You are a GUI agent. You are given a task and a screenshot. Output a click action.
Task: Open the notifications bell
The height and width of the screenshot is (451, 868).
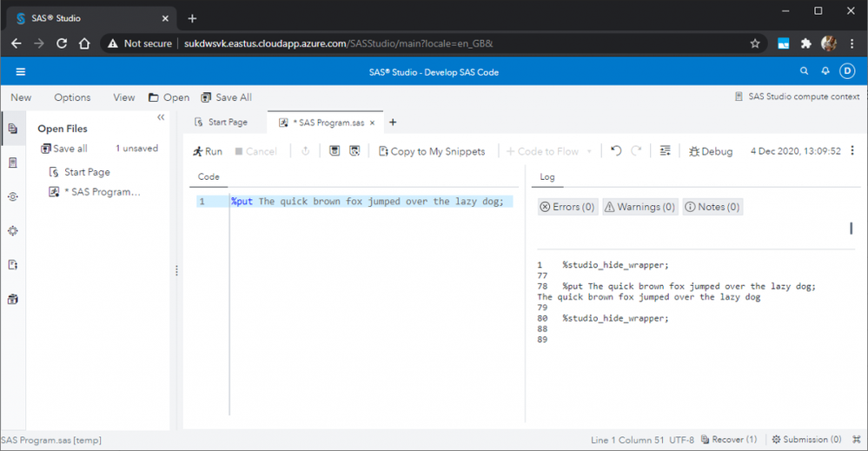825,72
